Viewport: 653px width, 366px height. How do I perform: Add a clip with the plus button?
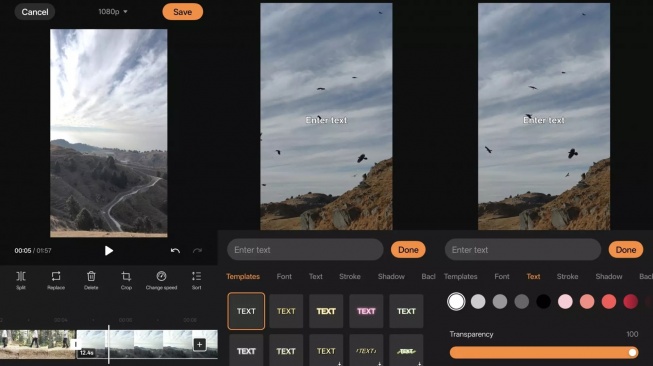(x=199, y=344)
